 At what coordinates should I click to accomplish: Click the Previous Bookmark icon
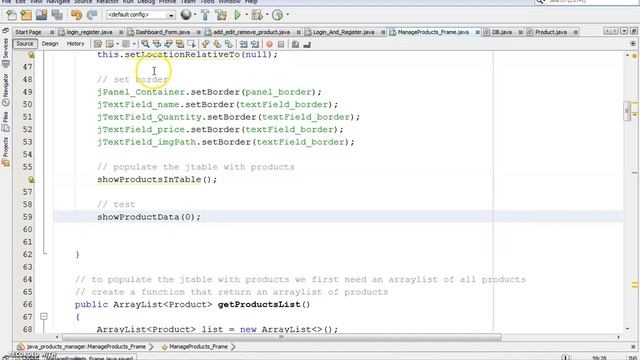point(206,44)
